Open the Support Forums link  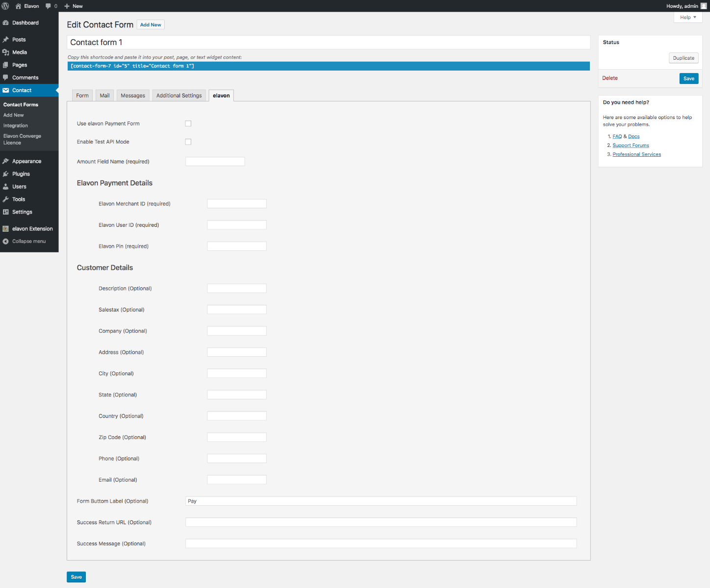[x=631, y=146]
